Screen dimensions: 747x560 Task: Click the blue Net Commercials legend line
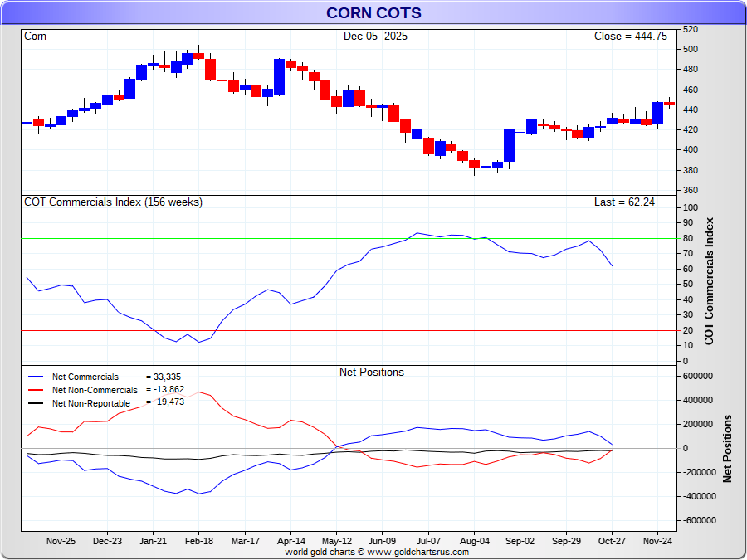pos(34,377)
